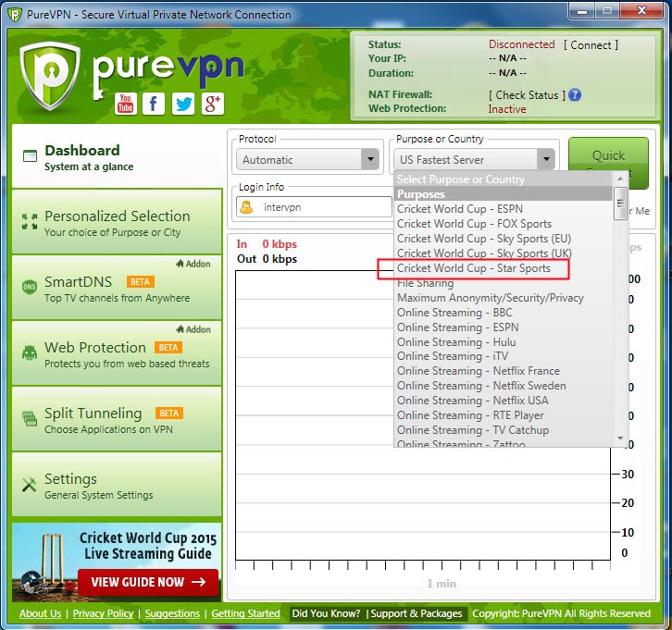Click the Split Tunneling stacked icon
The image size is (672, 630).
[30, 418]
